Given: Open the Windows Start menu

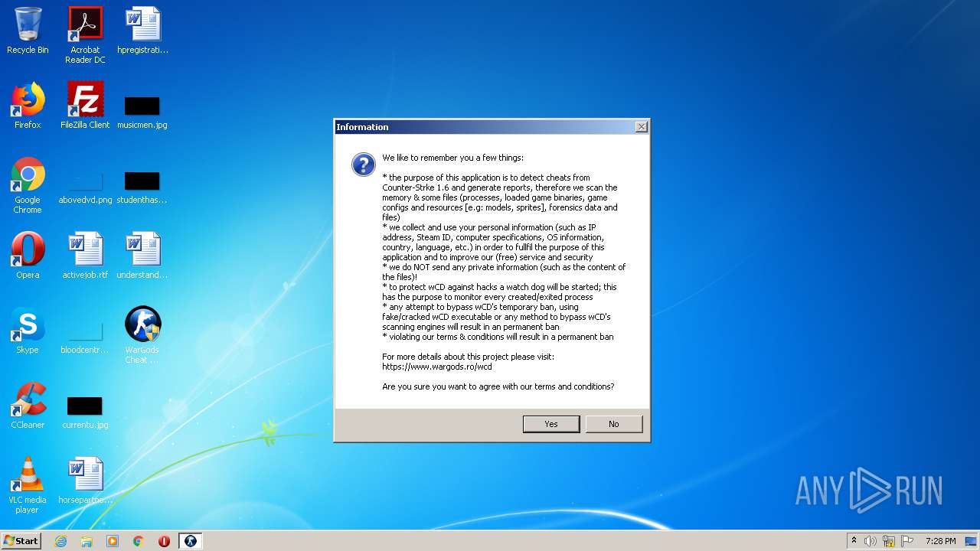Looking at the screenshot, I should 21,541.
